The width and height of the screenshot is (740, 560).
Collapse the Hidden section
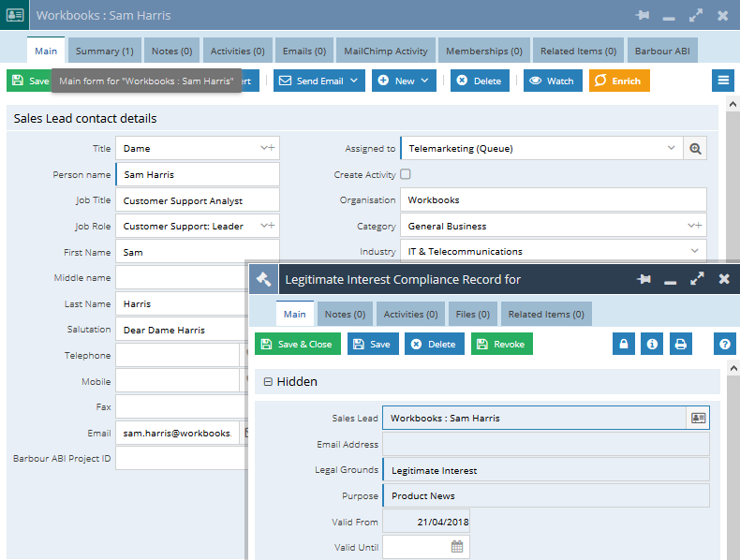point(268,382)
